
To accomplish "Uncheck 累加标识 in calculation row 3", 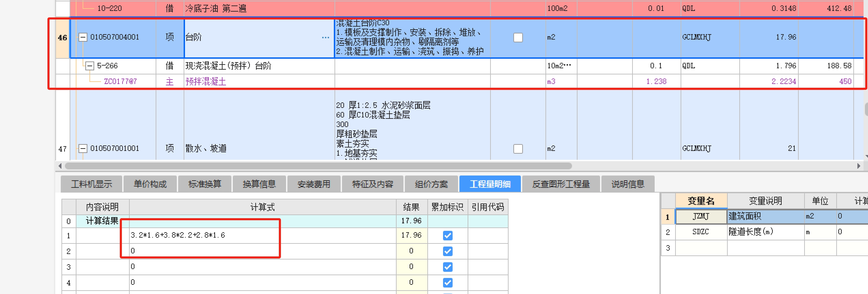I will point(447,267).
